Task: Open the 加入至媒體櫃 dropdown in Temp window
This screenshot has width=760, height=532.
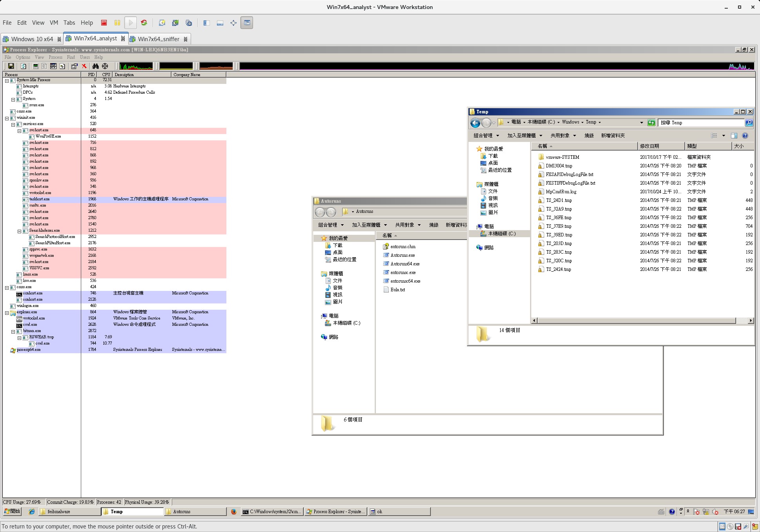Action: click(x=525, y=136)
